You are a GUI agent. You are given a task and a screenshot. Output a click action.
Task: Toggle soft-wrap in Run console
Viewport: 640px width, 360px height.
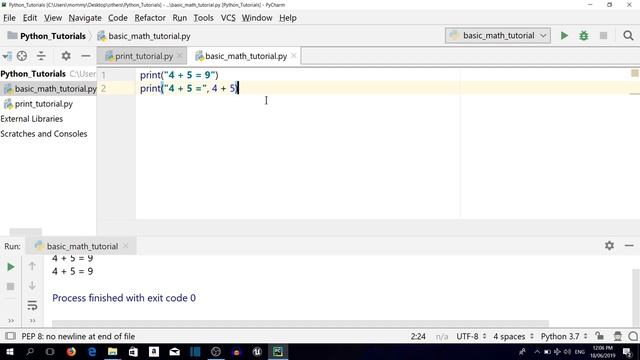[x=32, y=305]
